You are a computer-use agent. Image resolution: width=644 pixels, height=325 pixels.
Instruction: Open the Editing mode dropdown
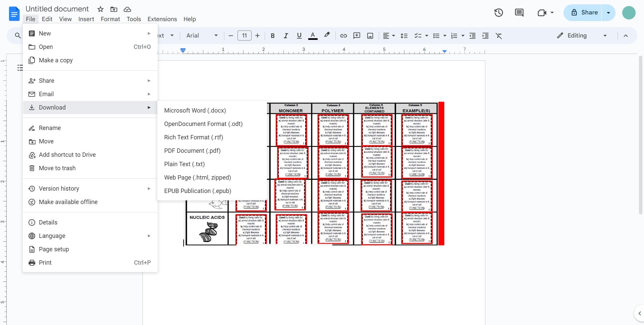click(582, 36)
